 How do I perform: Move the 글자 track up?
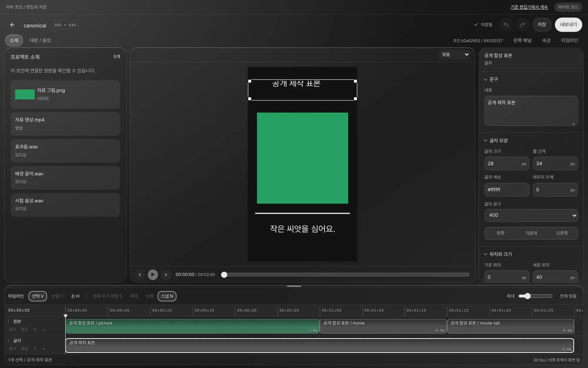click(35, 349)
